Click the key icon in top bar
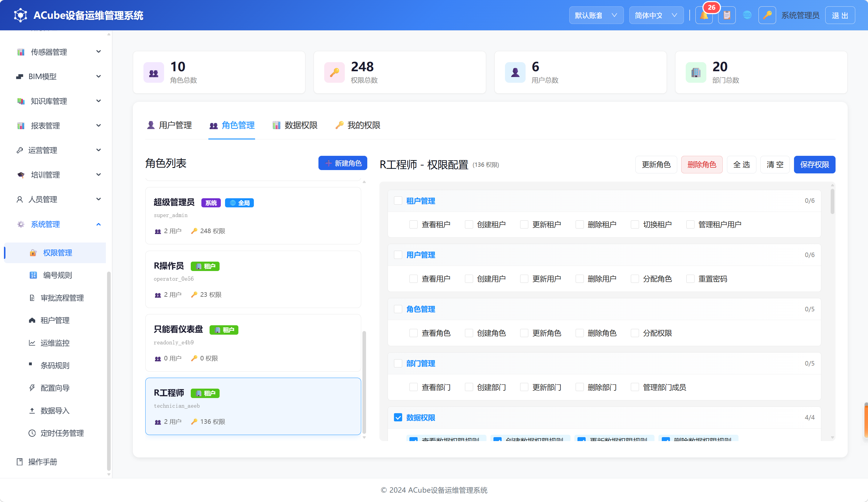 click(767, 15)
